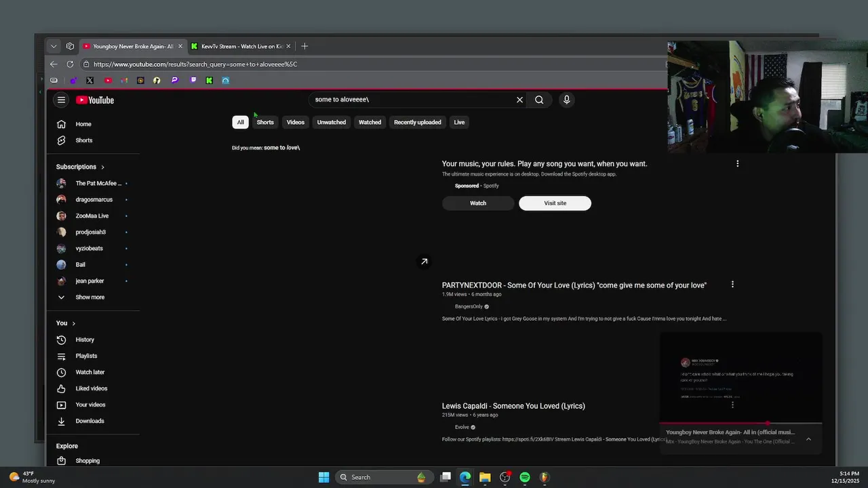The height and width of the screenshot is (488, 868).
Task: Open Spotify from the taskbar
Action: tap(525, 477)
